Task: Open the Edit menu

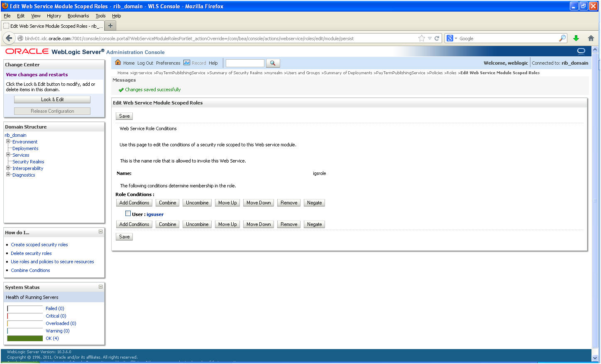Action: pos(21,16)
